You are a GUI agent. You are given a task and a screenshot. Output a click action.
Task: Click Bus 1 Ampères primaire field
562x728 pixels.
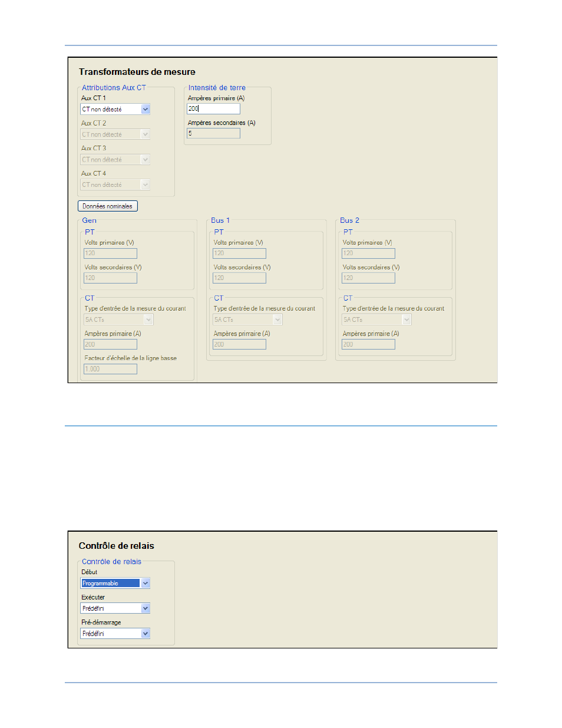239,344
